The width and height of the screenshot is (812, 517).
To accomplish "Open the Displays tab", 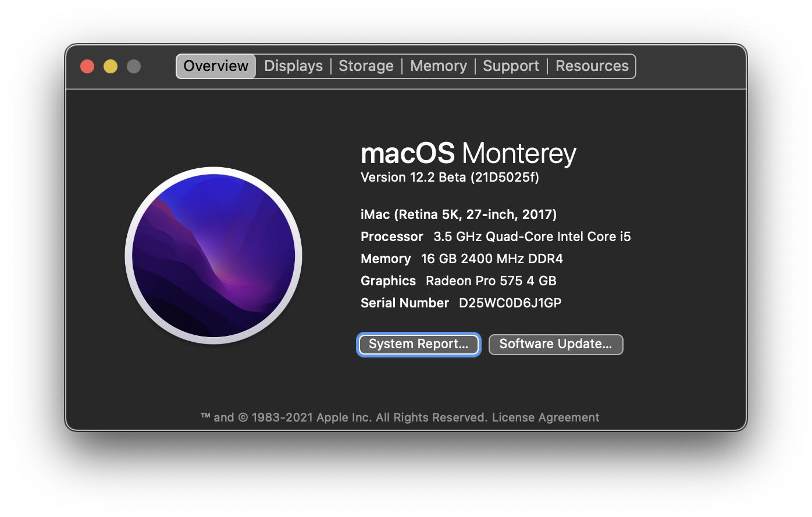I will (x=293, y=66).
